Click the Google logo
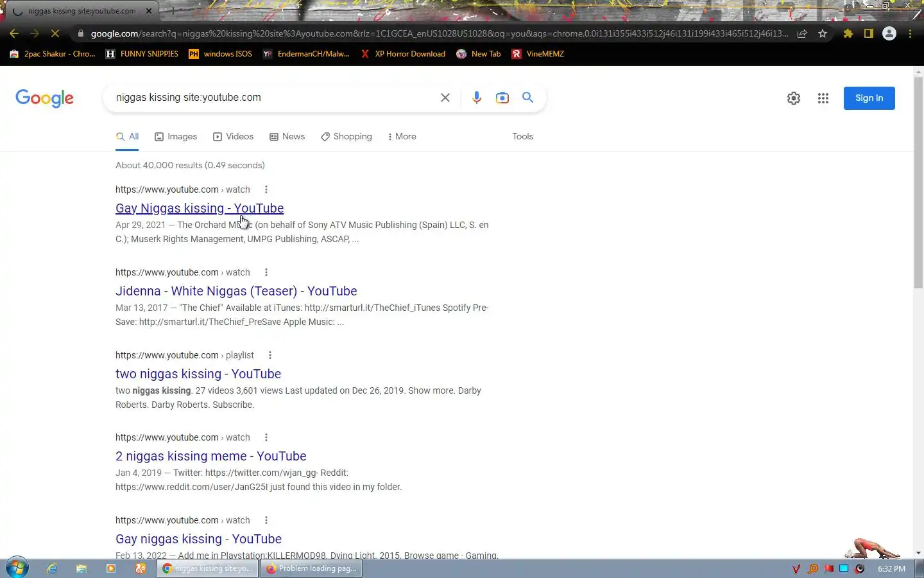The image size is (924, 578). coord(44,98)
